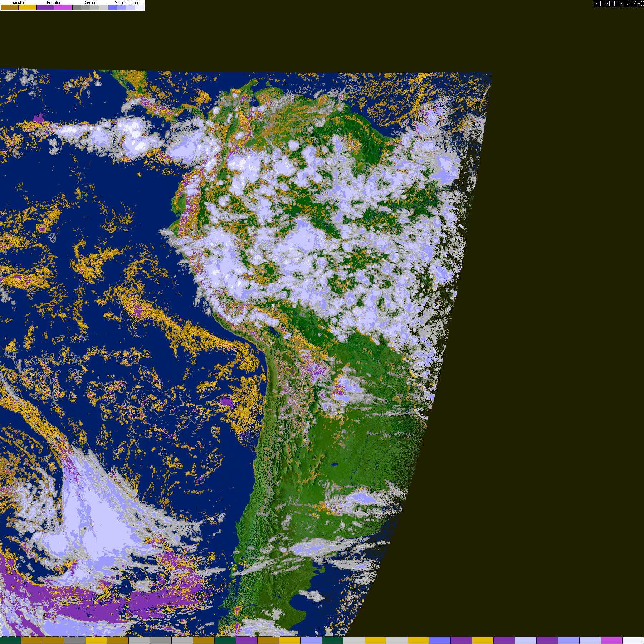Image resolution: width=644 pixels, height=644 pixels.
Task: Click the white swatch ending bottom color strip
Action: [633, 640]
